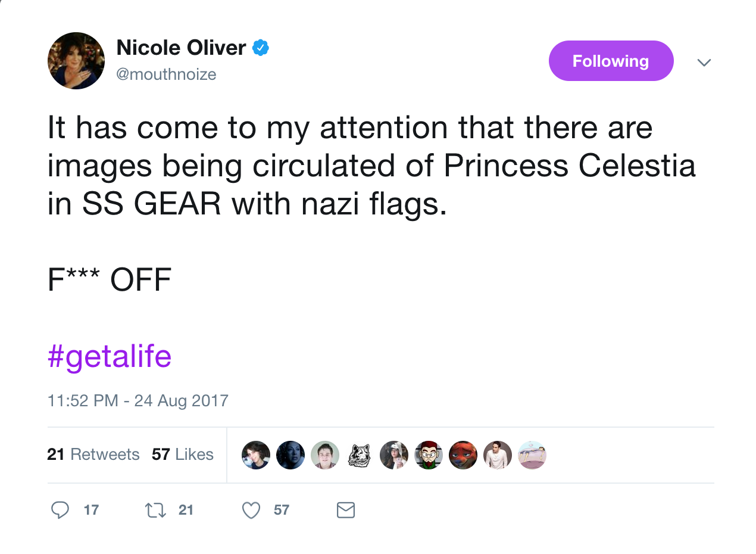Viewport: 756px width, 554px height.
Task: Open the #getalife hashtag
Action: tap(110, 356)
